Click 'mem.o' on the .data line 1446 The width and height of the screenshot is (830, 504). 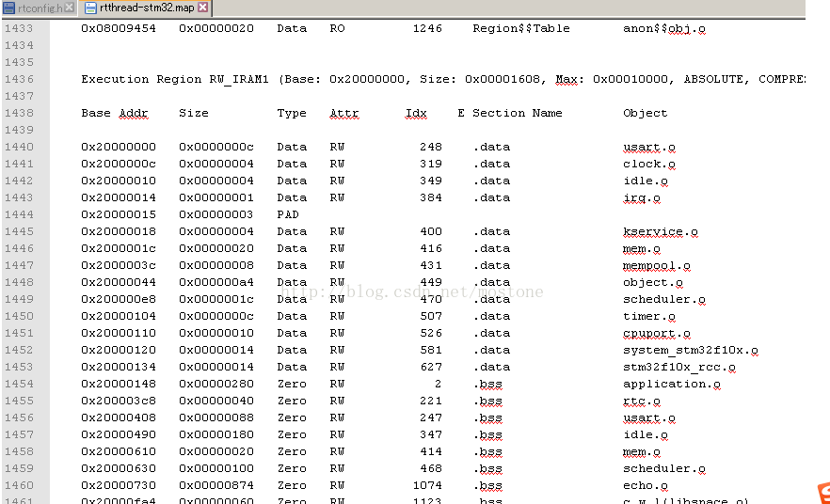642,248
